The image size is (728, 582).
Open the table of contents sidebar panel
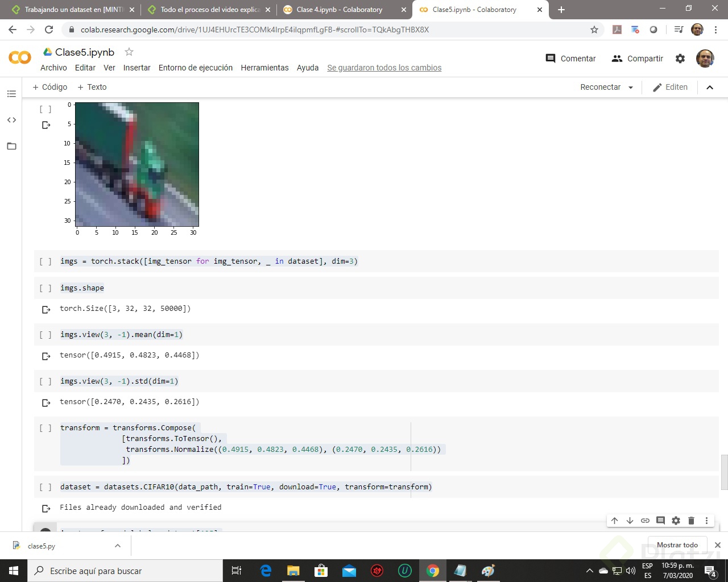[x=11, y=94]
